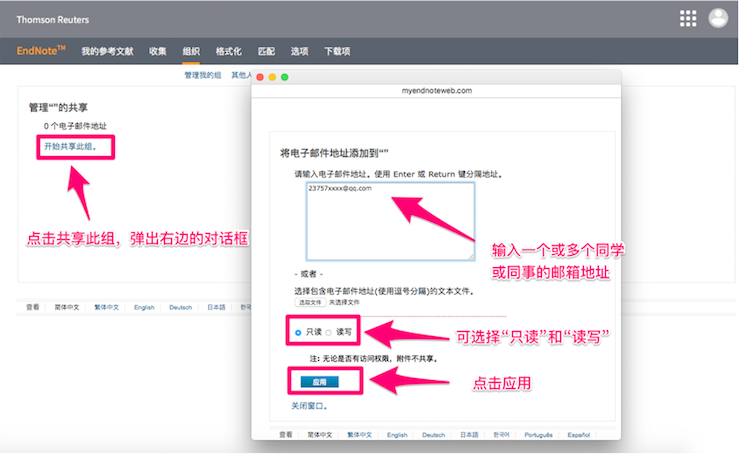The height and width of the screenshot is (454, 740).
Task: Select the 组织 tab
Action: (x=191, y=51)
